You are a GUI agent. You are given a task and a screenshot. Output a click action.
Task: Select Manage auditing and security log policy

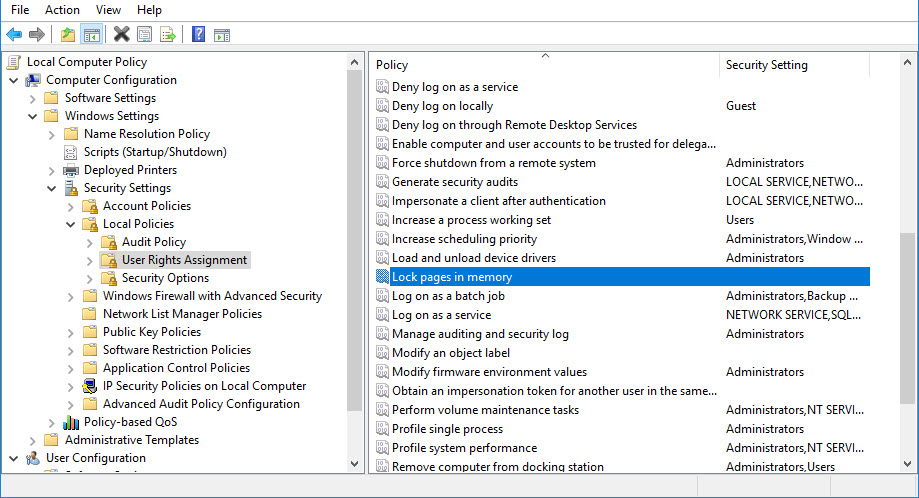[x=480, y=334]
